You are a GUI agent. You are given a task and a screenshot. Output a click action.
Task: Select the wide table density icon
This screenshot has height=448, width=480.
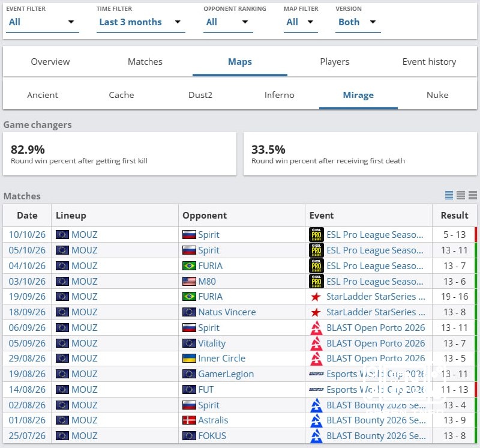(x=473, y=195)
